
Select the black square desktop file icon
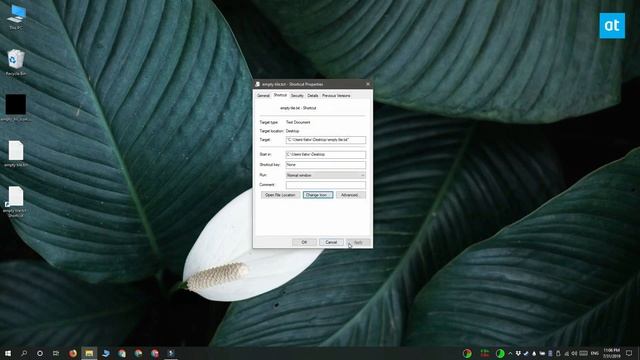pos(16,108)
